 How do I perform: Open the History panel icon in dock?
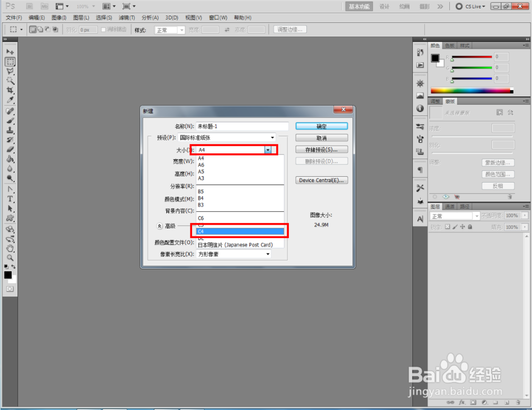[420, 52]
